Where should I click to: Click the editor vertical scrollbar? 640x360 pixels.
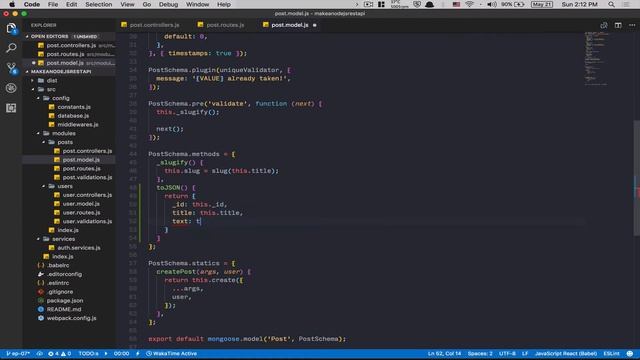click(637, 178)
